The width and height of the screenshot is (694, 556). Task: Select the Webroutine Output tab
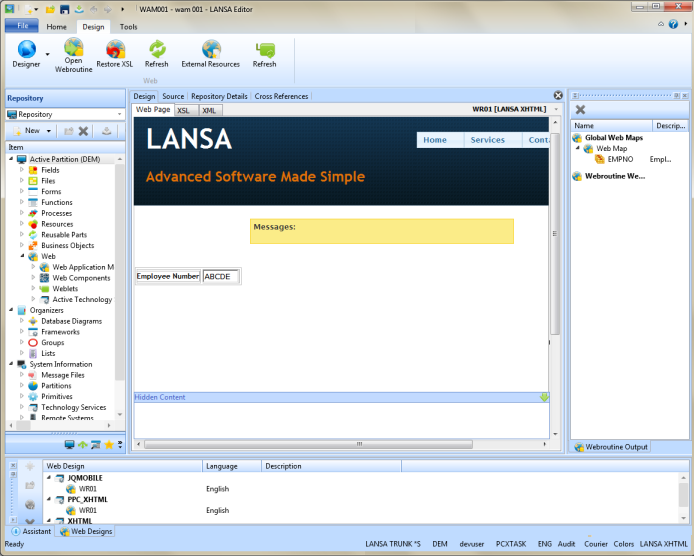[x=611, y=447]
